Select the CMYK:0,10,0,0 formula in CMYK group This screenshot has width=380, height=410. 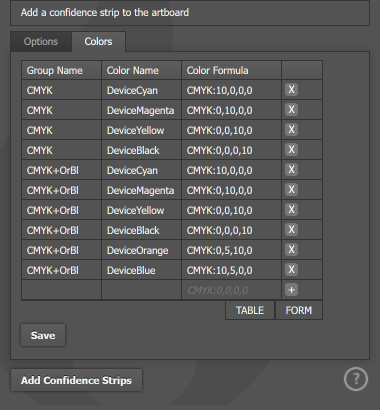coord(231,110)
